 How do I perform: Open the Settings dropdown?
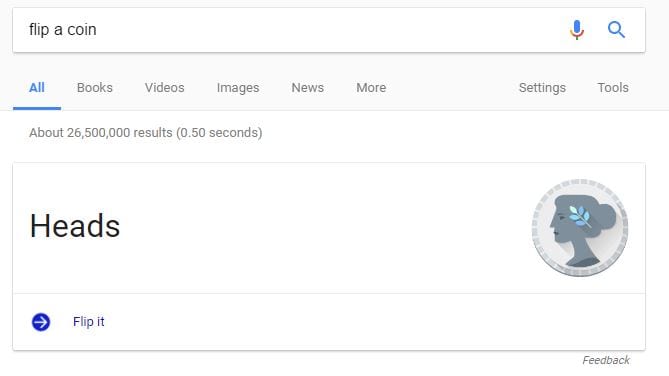pyautogui.click(x=542, y=88)
